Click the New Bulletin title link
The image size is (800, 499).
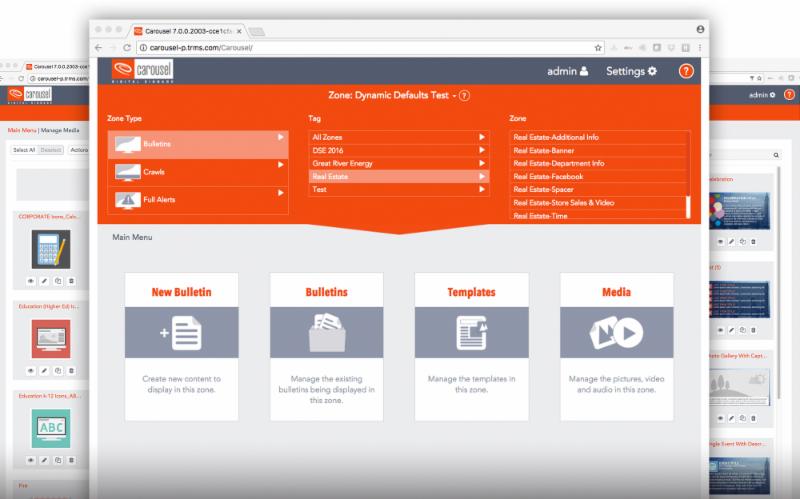click(181, 292)
